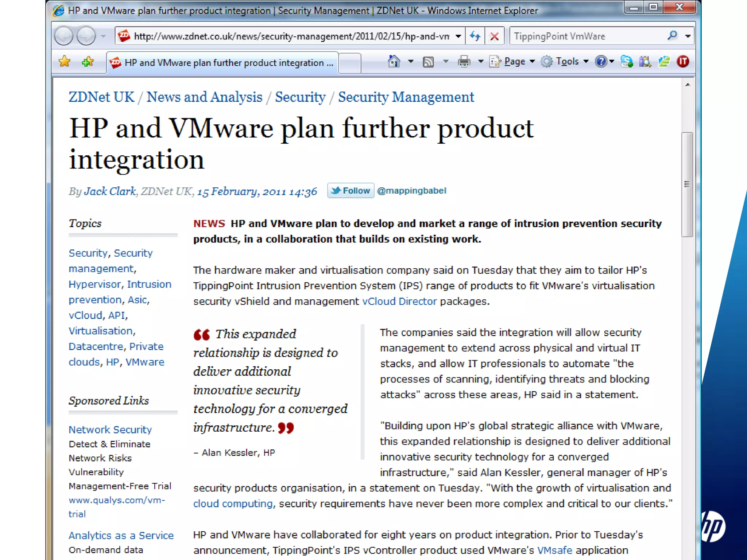Open the Page menu
Image resolution: width=747 pixels, height=560 pixels.
pos(514,62)
